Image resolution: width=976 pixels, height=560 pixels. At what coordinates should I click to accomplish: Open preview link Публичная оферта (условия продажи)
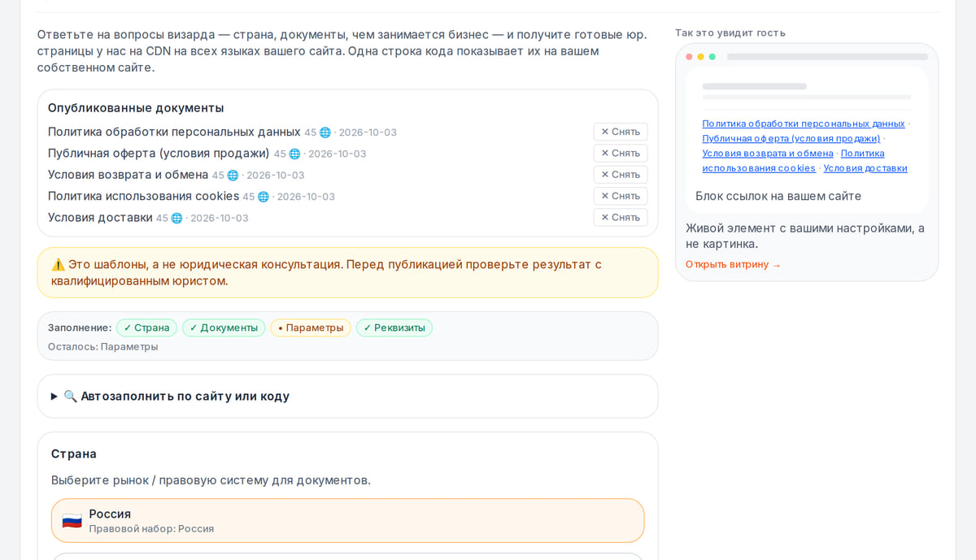point(791,138)
